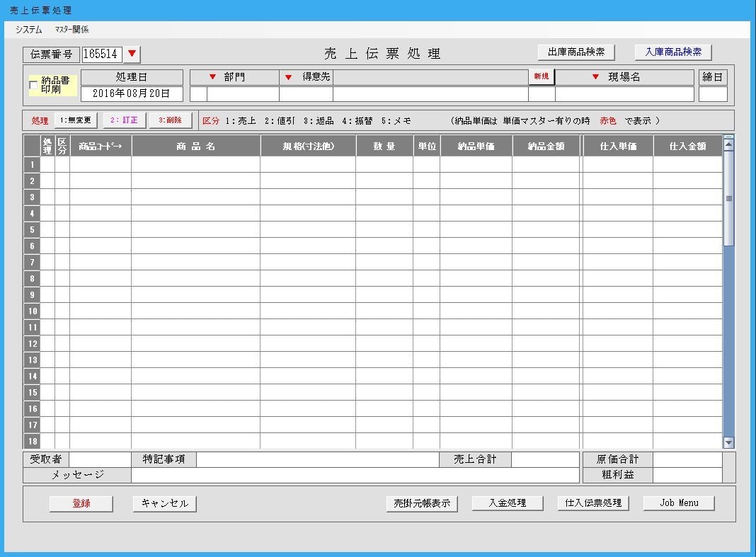Expand the 現場名 selection triangle
Viewport: 756px width, 557px height.
coord(595,77)
